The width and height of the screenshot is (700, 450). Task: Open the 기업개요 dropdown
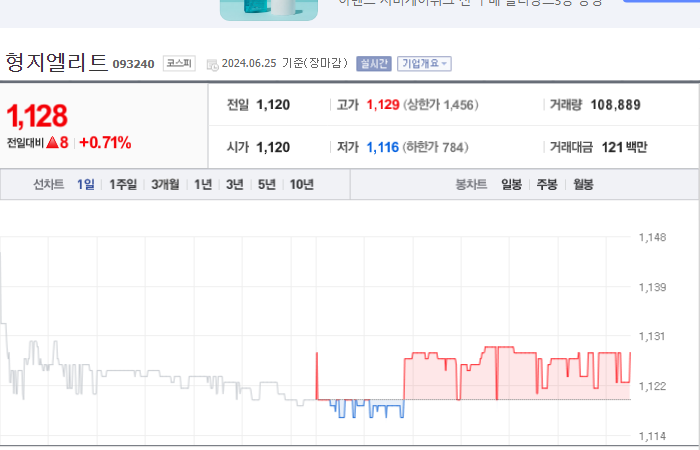pyautogui.click(x=424, y=64)
